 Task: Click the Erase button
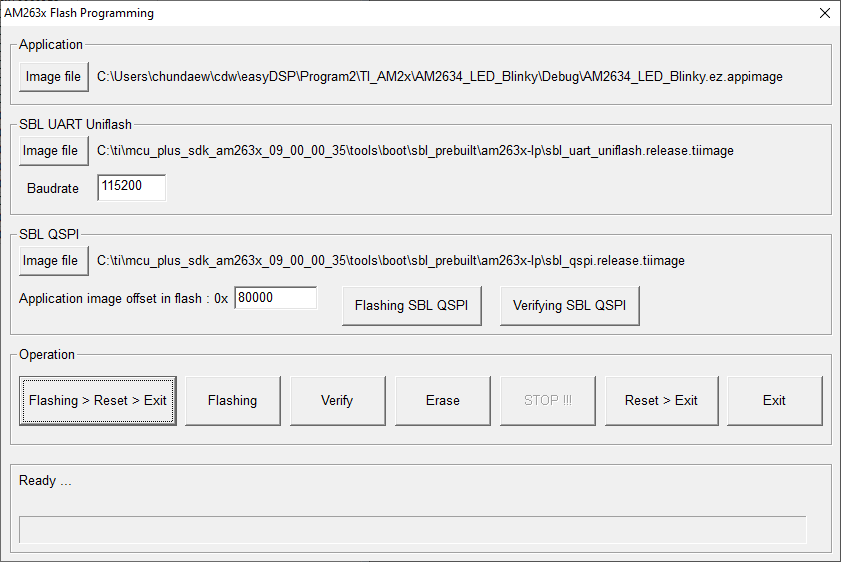click(442, 401)
